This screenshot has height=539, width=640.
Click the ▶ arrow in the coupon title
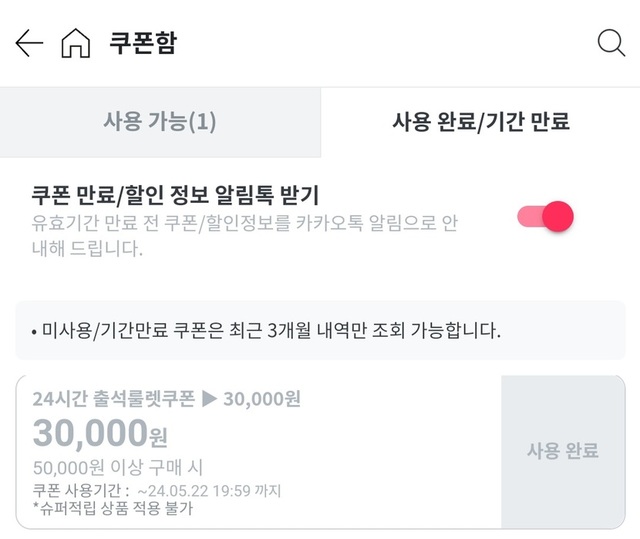coord(209,399)
